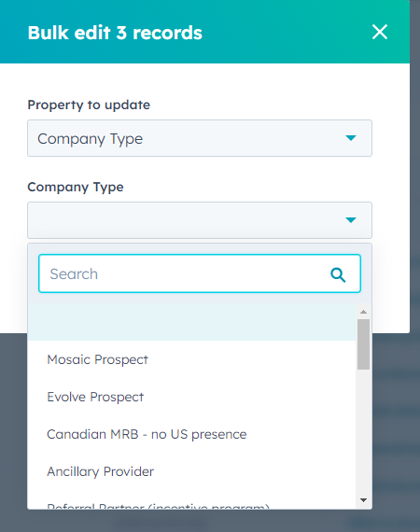Click the Property to update caret arrow

[x=350, y=138]
